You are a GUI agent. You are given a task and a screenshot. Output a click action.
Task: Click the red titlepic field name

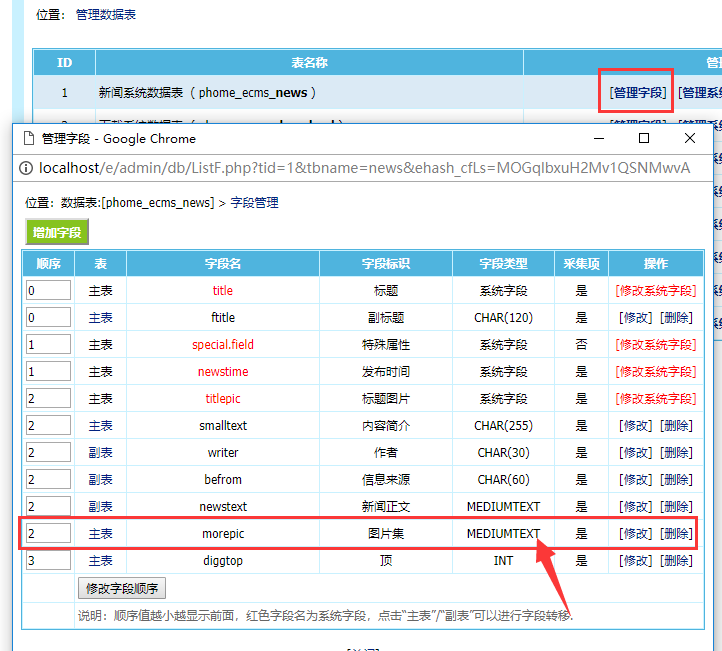tap(223, 399)
